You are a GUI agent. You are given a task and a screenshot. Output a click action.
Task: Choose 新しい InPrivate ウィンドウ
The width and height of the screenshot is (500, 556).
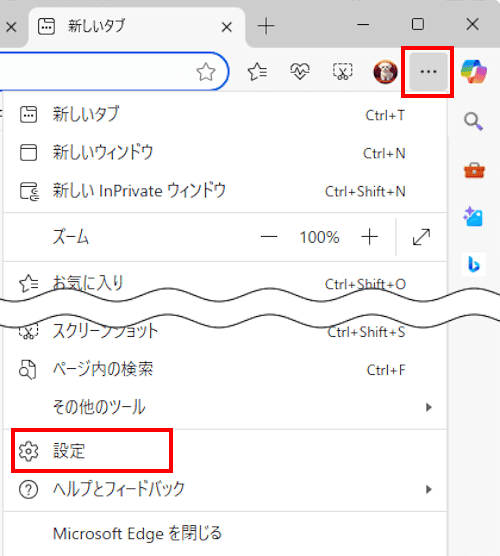click(x=225, y=191)
